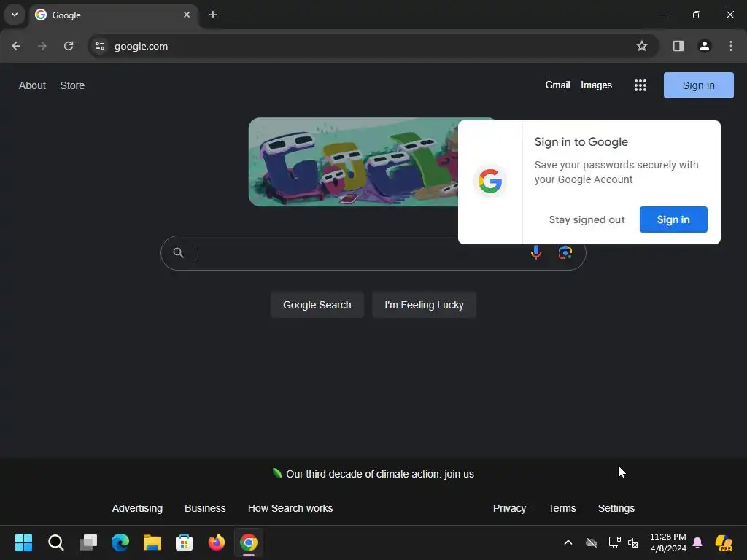
Task: Launch Firefox from the taskbar
Action: (216, 542)
